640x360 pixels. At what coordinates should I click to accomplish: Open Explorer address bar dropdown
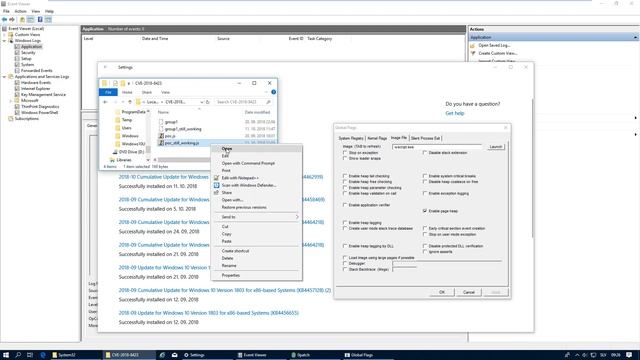(x=201, y=102)
